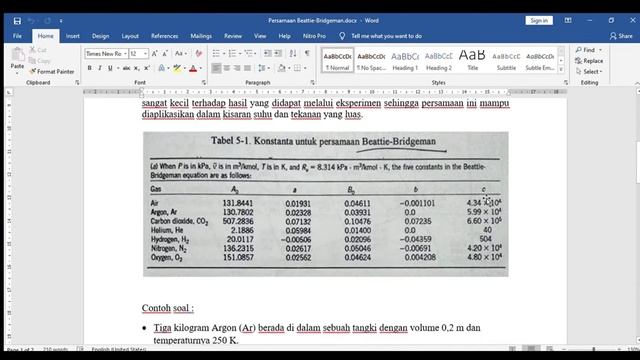Viewport: 640px width, 360px height.
Task: Align text right
Action: 237,68
